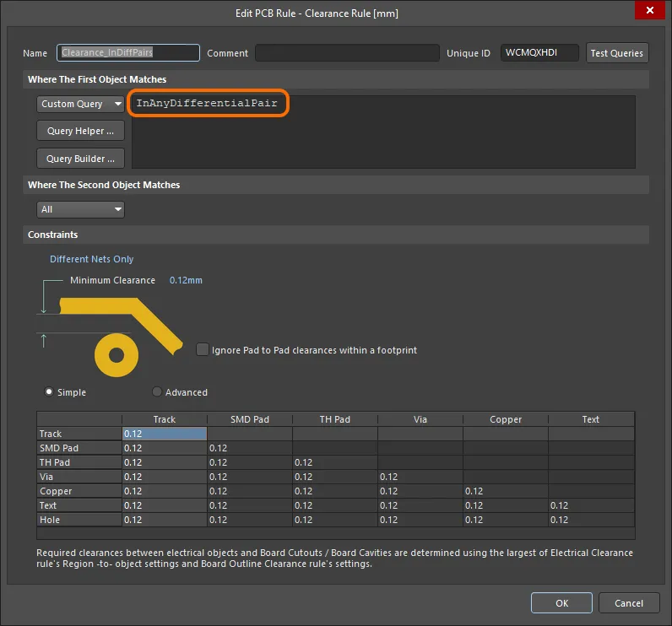Edit Minimum Clearance value 0.12mm
This screenshot has width=672, height=626.
pyautogui.click(x=186, y=280)
